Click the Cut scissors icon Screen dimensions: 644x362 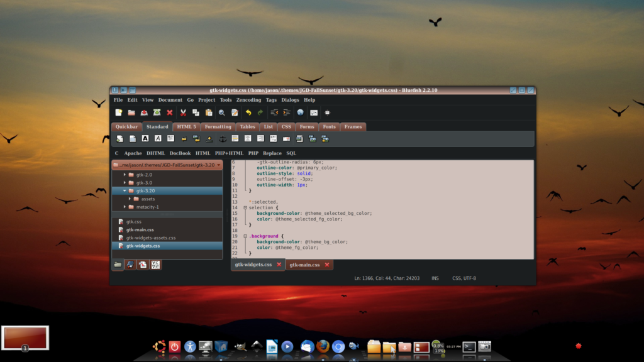(183, 112)
